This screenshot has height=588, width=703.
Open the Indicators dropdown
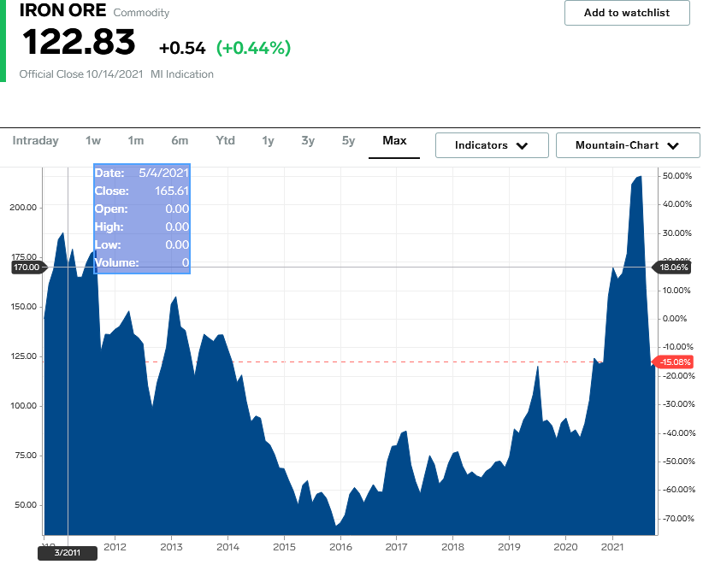pos(492,145)
